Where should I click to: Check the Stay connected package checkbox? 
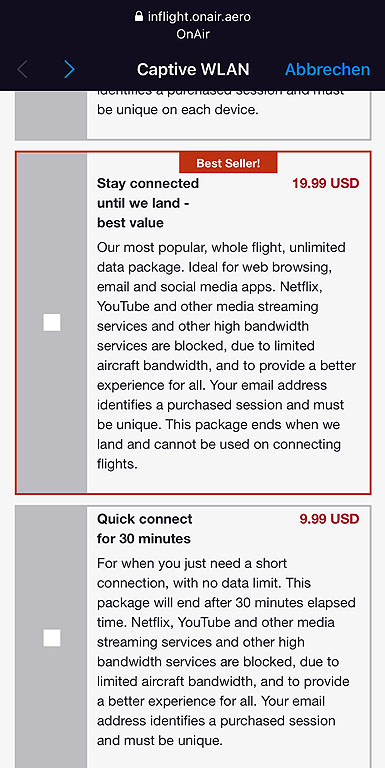(x=52, y=323)
